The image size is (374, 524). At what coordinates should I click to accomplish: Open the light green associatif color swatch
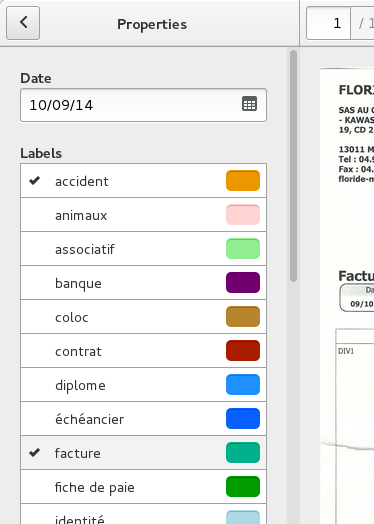pyautogui.click(x=243, y=249)
